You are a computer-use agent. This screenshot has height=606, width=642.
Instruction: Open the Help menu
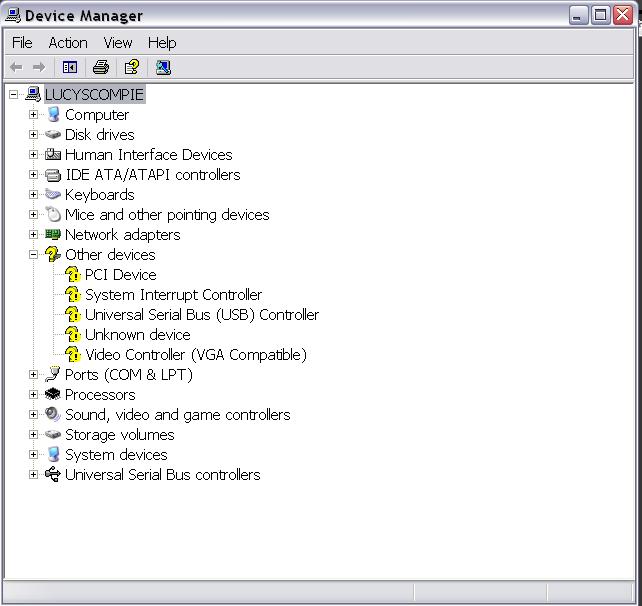pyautogui.click(x=162, y=43)
